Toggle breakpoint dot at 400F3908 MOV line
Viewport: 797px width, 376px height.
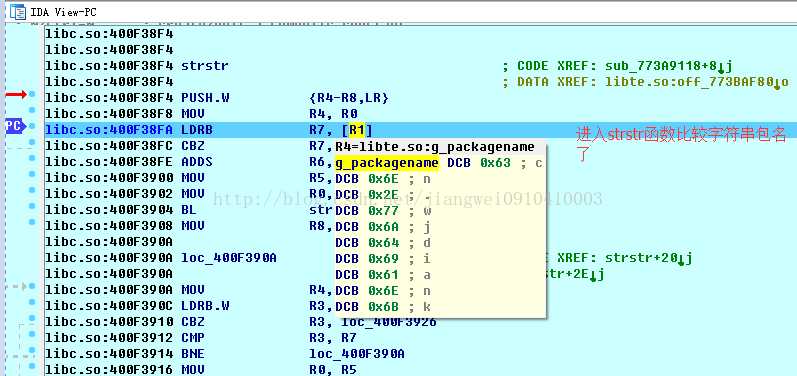(x=32, y=222)
